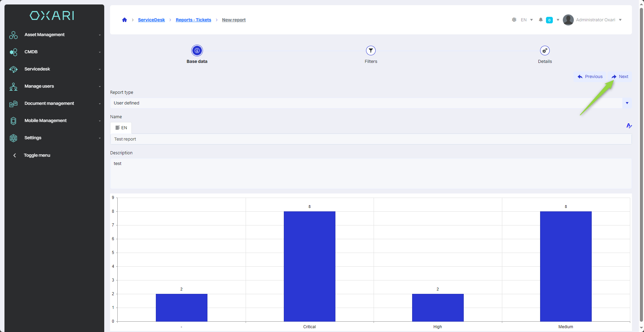Select the Base data info step icon
This screenshot has height=332, width=644.
pyautogui.click(x=197, y=51)
